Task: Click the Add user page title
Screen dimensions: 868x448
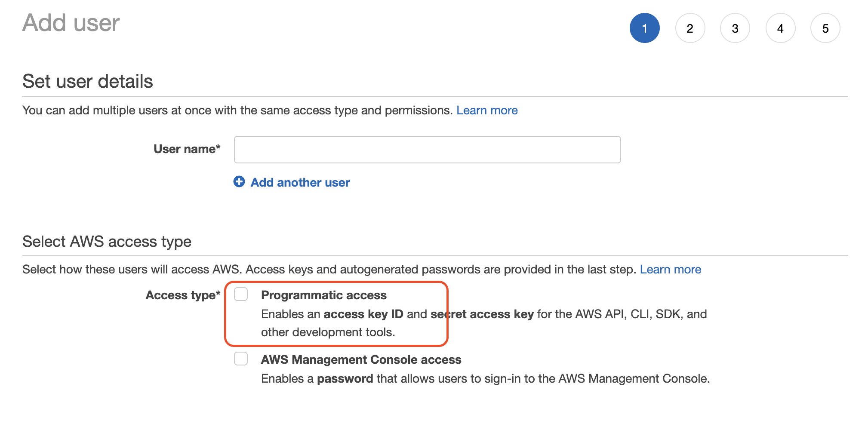Action: (71, 23)
